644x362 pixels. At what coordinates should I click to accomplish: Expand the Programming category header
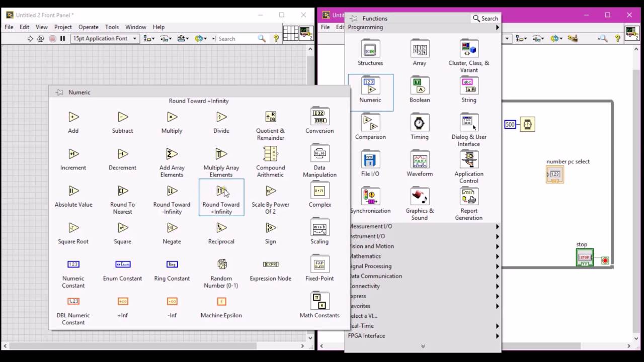pyautogui.click(x=423, y=27)
